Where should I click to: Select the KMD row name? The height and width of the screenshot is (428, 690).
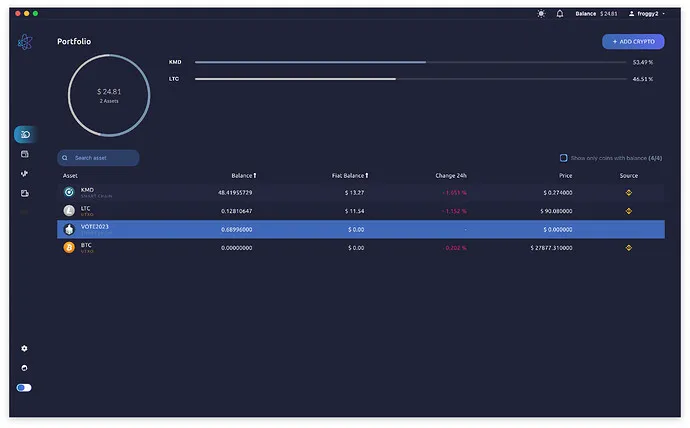point(87,190)
